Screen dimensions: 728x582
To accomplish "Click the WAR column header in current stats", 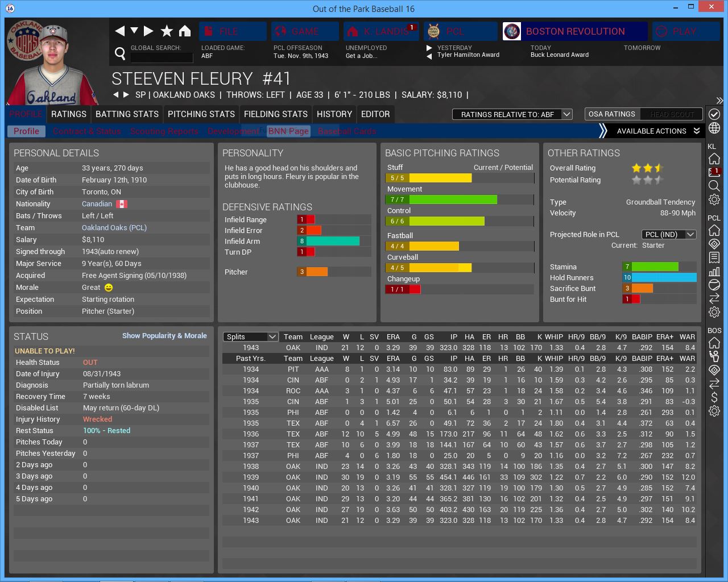I will [687, 337].
